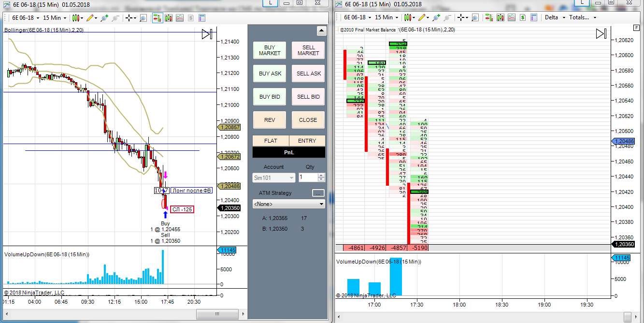Open the Data Series candle icon in right chart
Screen dimensions: 644x323
501,17
